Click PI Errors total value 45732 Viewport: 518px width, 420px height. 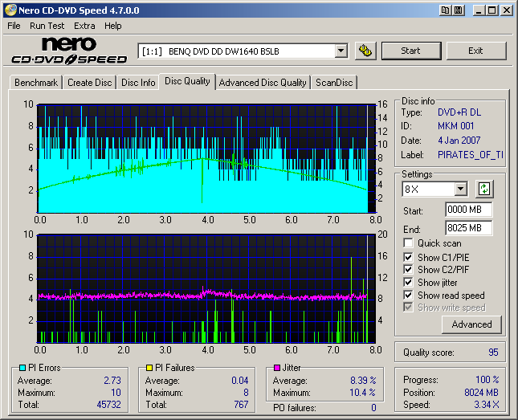pyautogui.click(x=108, y=405)
